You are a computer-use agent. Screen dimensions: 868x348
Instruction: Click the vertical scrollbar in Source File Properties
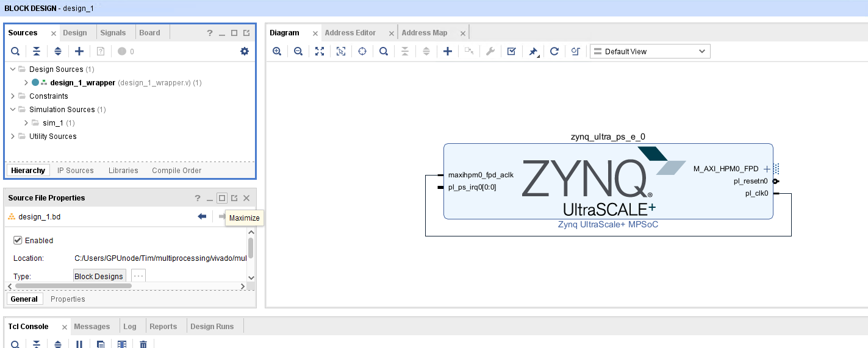pyautogui.click(x=251, y=248)
